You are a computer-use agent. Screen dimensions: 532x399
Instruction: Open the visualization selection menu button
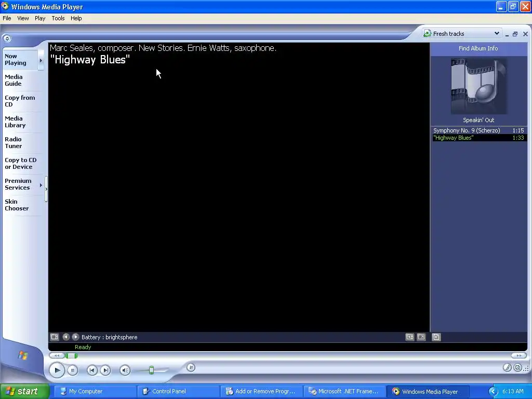[x=54, y=337]
